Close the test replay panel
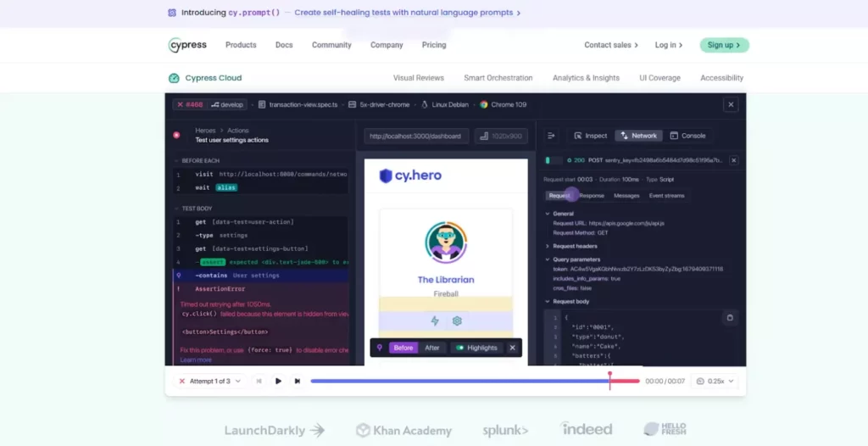 click(731, 104)
